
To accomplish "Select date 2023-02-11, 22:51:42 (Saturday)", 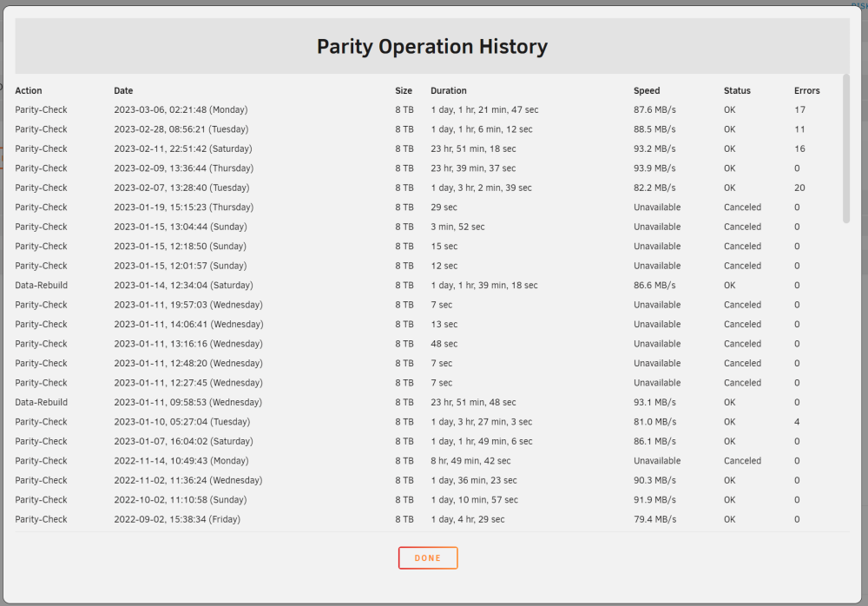I will click(x=182, y=148).
